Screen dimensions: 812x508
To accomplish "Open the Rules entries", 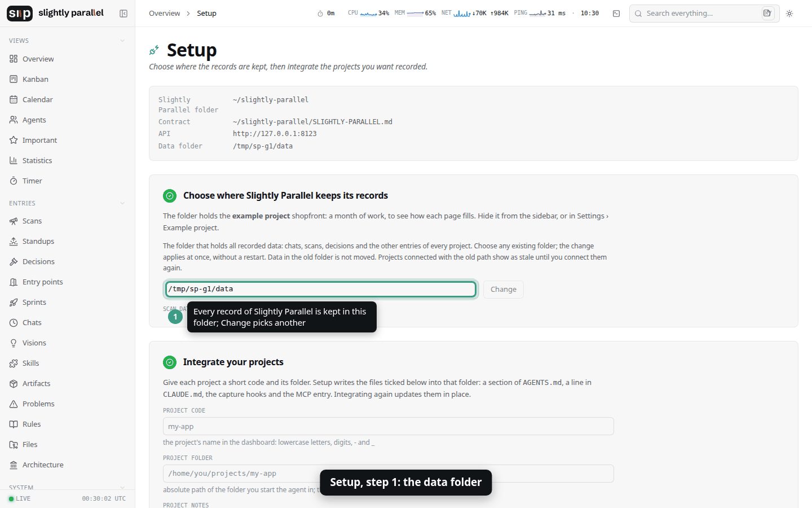I will coord(68,424).
